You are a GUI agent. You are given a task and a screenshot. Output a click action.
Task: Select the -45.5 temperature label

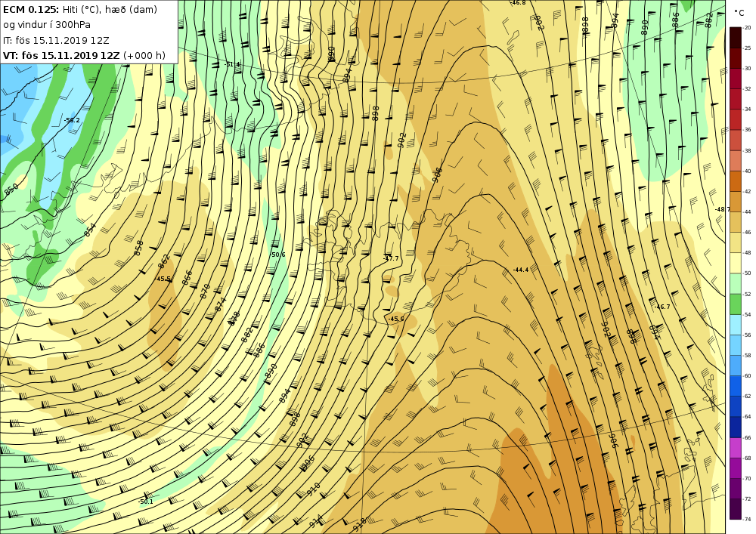[x=163, y=279]
